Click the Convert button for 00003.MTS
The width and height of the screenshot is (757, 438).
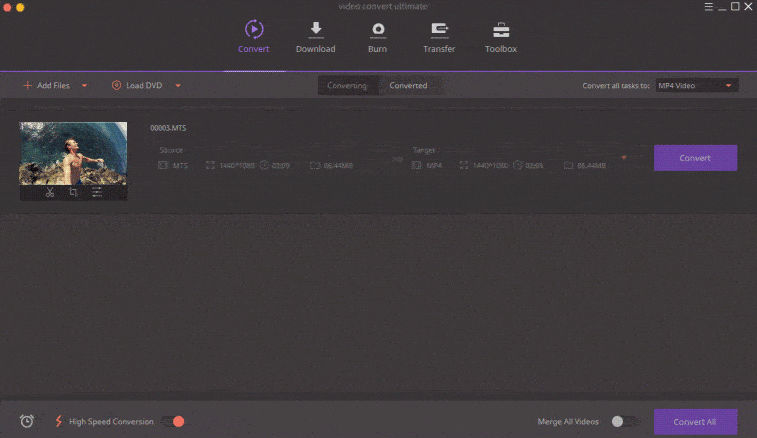click(695, 158)
